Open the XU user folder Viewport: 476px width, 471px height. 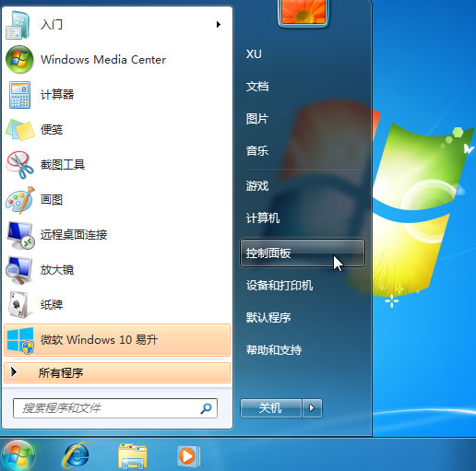254,54
